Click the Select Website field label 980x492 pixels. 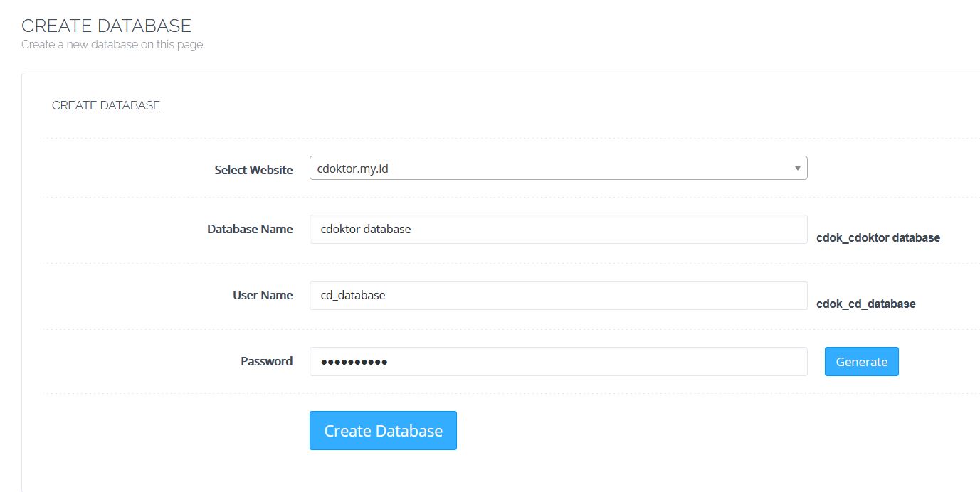pyautogui.click(x=253, y=170)
